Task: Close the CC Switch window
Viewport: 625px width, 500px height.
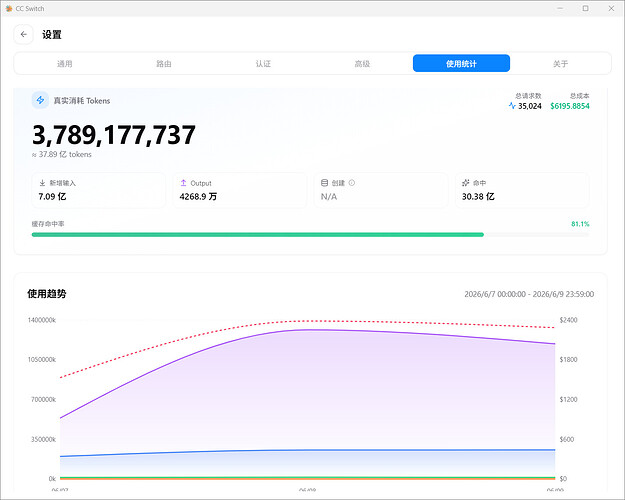Action: click(x=611, y=8)
